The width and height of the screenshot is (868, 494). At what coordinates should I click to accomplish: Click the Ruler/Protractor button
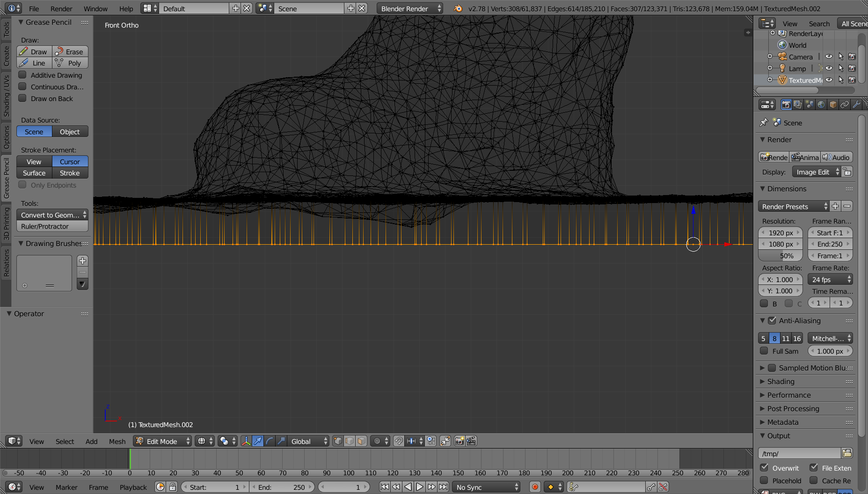[x=52, y=226]
